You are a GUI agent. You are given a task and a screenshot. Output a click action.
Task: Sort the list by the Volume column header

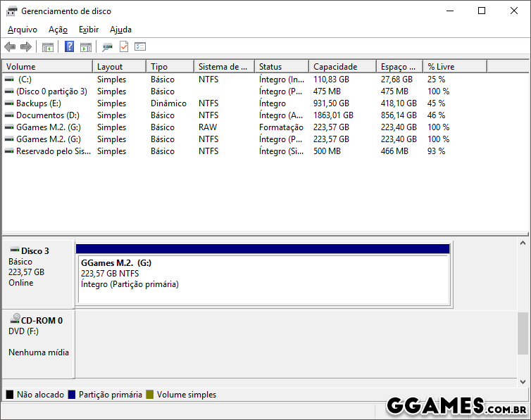[x=47, y=67]
